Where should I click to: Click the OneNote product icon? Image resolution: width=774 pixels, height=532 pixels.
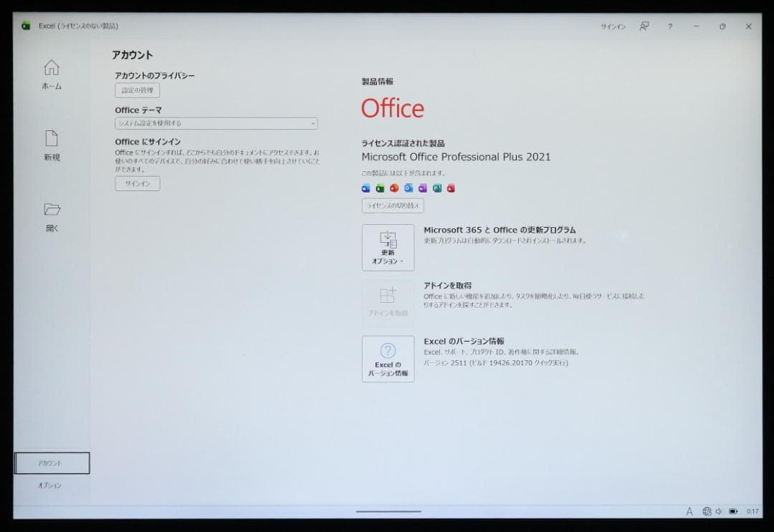click(x=423, y=188)
